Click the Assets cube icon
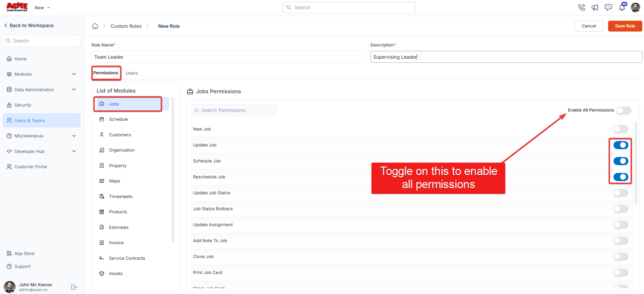644x294 pixels. [102, 274]
